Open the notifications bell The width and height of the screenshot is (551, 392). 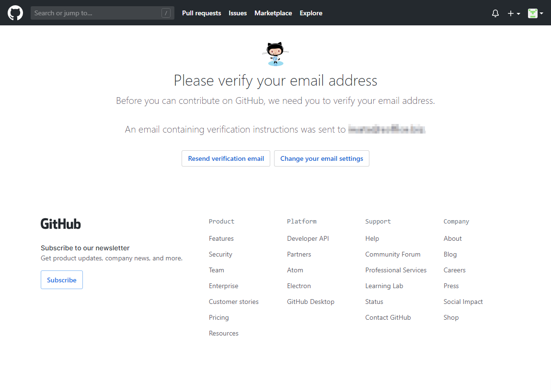(495, 13)
